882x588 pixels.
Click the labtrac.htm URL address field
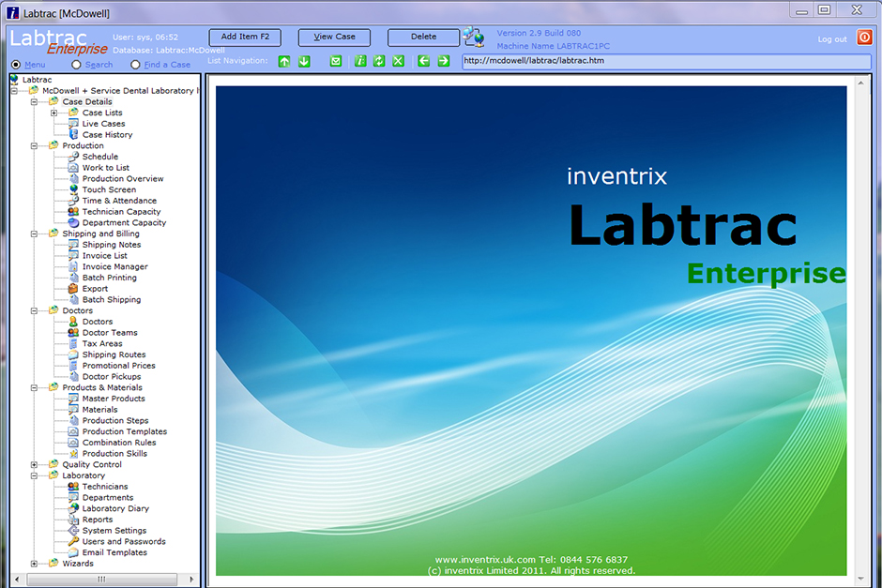tap(666, 61)
